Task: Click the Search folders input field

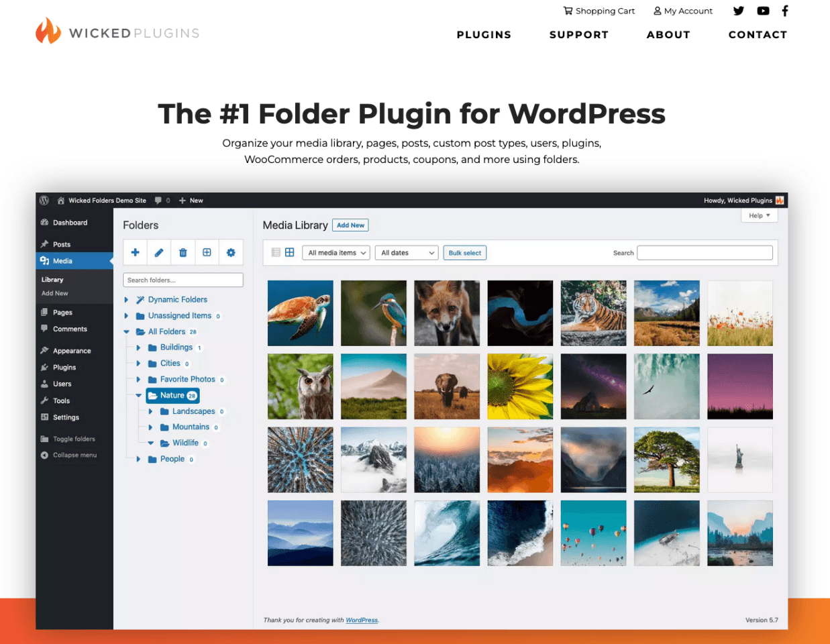Action: tap(183, 280)
